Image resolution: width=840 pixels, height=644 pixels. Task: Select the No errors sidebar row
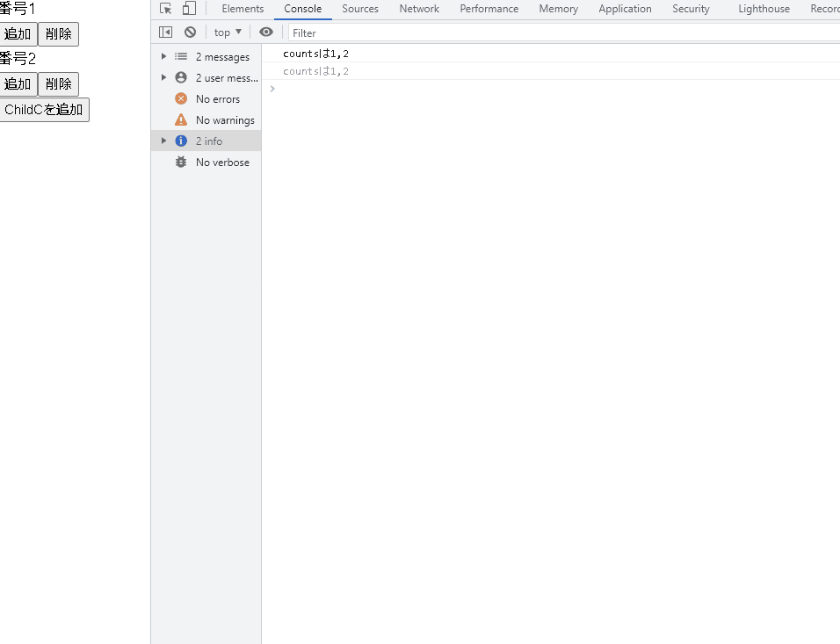click(x=206, y=98)
